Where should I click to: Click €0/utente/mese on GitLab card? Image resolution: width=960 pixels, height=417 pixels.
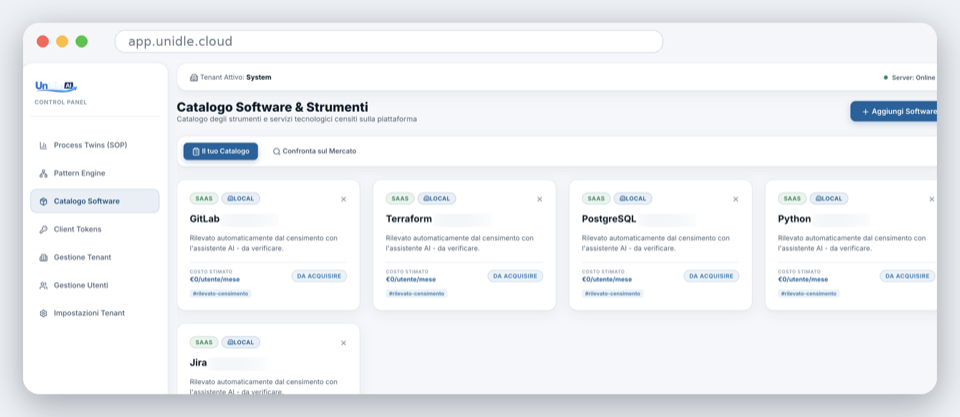[215, 279]
